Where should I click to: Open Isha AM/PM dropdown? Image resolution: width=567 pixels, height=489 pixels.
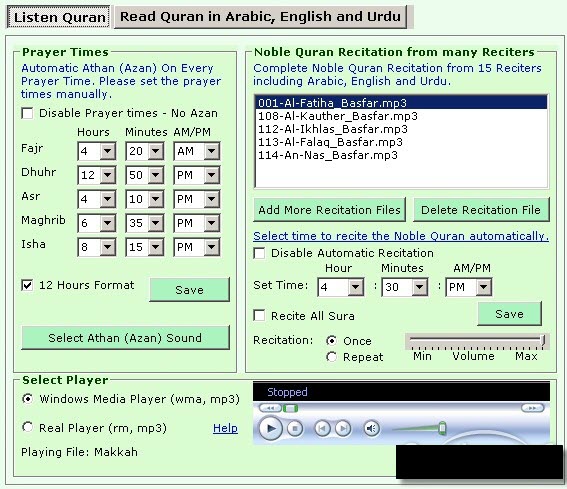pyautogui.click(x=212, y=247)
